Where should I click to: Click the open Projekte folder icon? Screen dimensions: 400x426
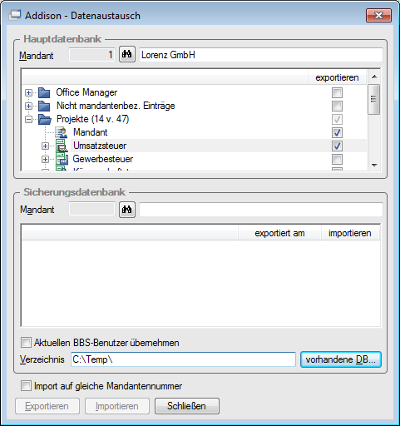click(44, 119)
